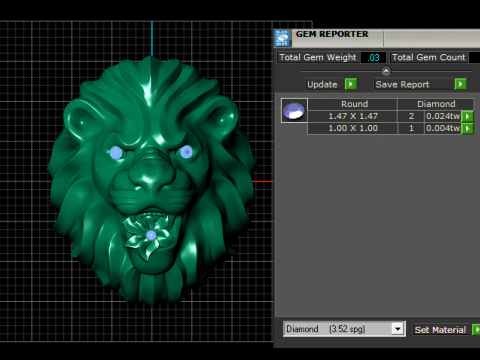Screen dimensions: 480x360
Task: Click the green arrow on 0.024tw row
Action: coord(467,116)
